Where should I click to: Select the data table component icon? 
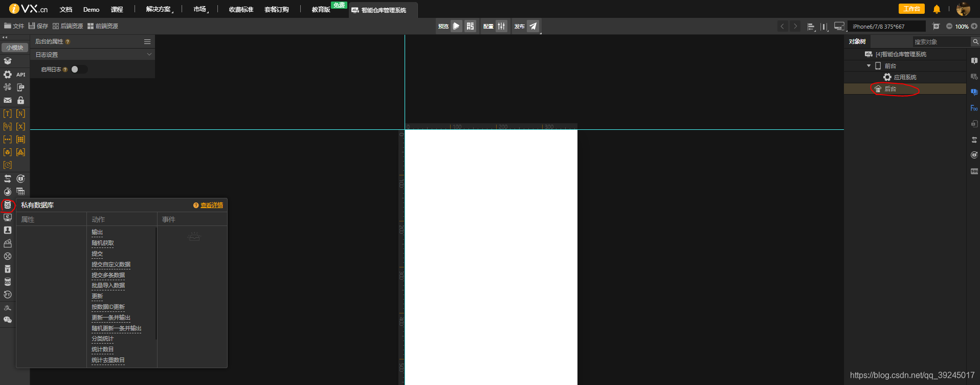pyautogui.click(x=20, y=192)
